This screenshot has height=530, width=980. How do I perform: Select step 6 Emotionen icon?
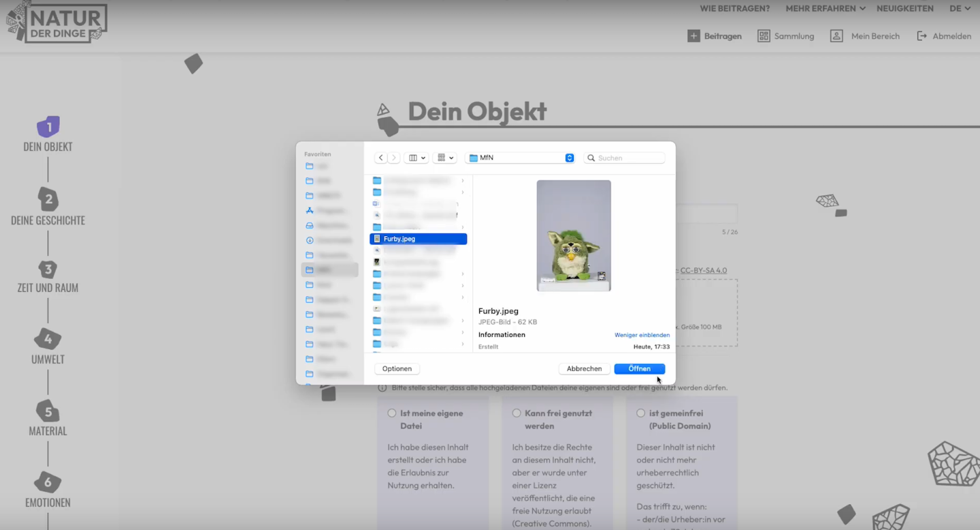click(x=48, y=482)
